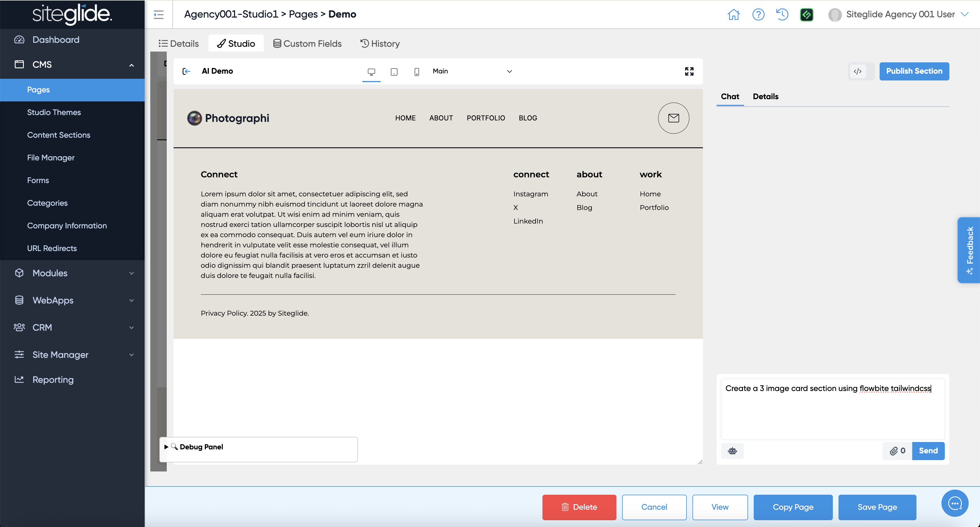Switch preview to tablet device view

click(x=394, y=71)
